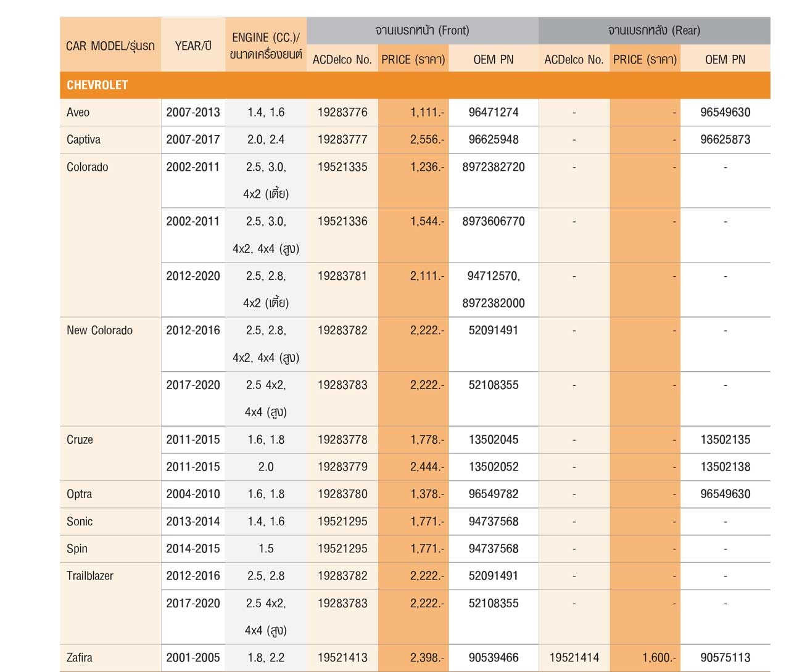Click the year 2014-2015
The width and height of the screenshot is (802, 672).
pos(193,549)
